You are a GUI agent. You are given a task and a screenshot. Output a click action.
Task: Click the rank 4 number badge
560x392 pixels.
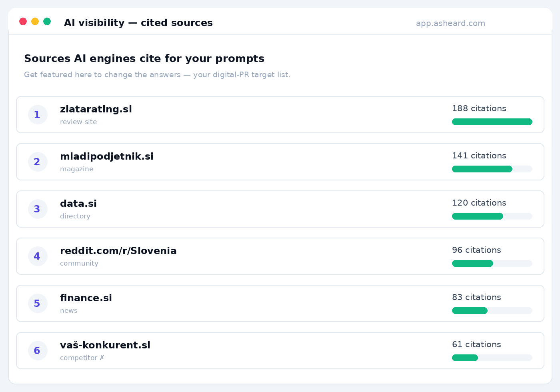[38, 256]
